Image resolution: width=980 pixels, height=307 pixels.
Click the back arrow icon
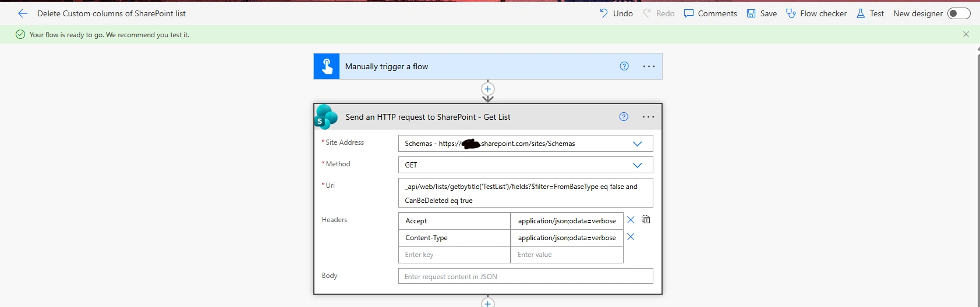point(23,13)
